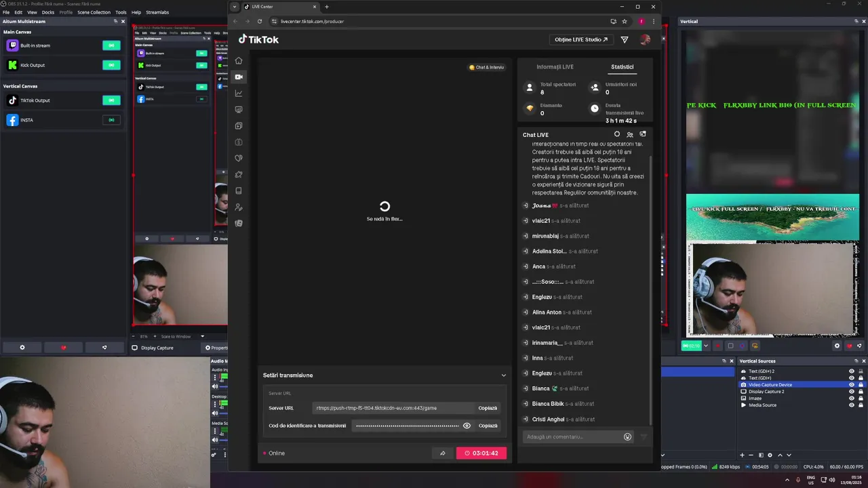
Task: Click the funnel icon next to Obține LIVE Studio
Action: point(625,39)
